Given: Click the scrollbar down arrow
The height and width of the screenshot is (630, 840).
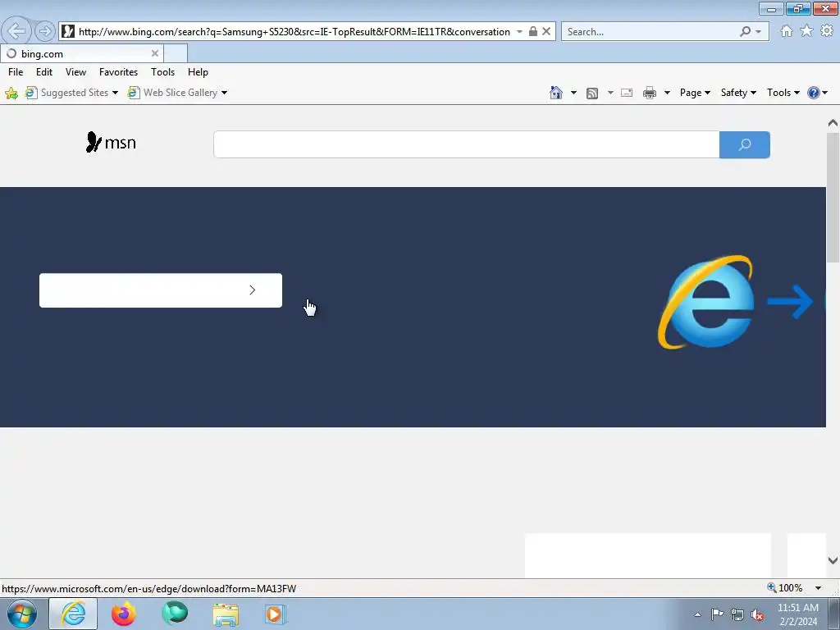Looking at the screenshot, I should coord(833,560).
